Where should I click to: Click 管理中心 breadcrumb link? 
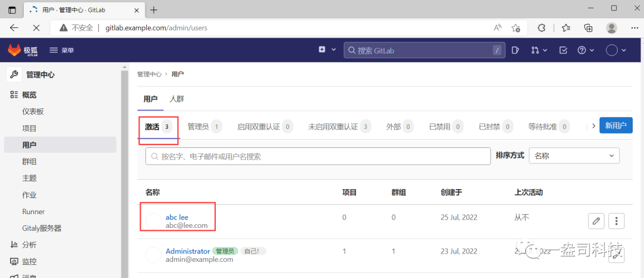(x=149, y=75)
